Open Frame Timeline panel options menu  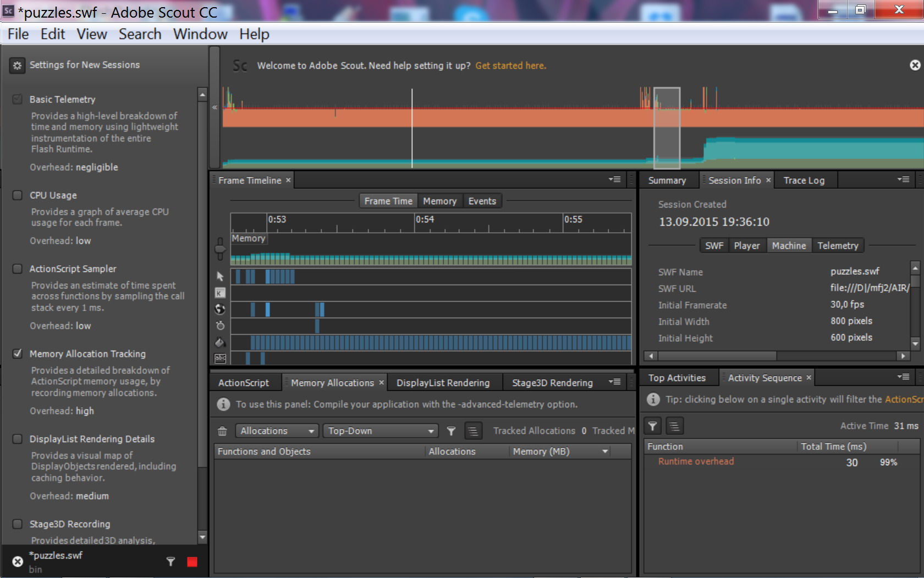tap(615, 179)
